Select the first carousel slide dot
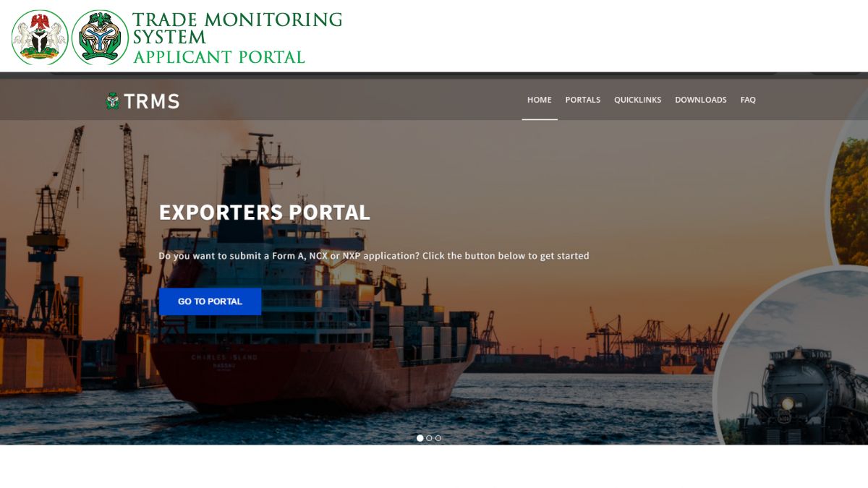This screenshot has width=868, height=488. click(x=420, y=438)
